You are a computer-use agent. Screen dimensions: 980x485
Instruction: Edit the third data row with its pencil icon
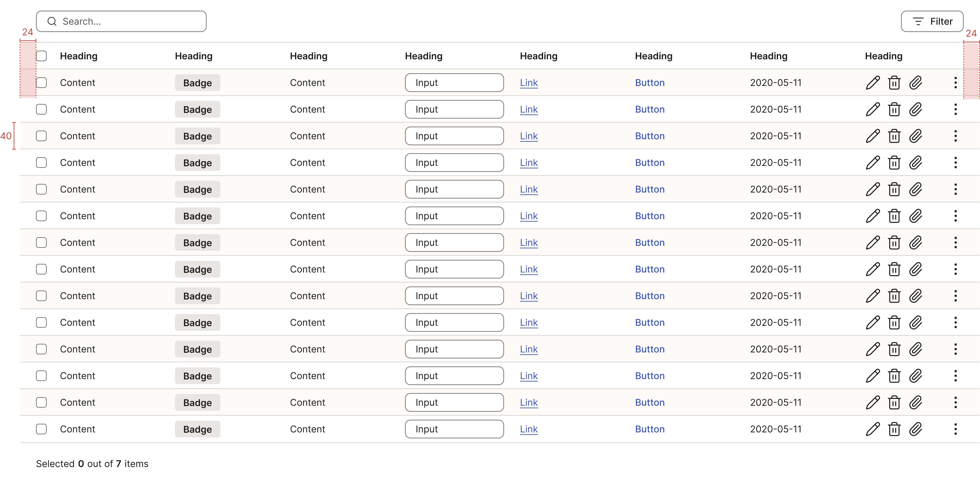873,136
